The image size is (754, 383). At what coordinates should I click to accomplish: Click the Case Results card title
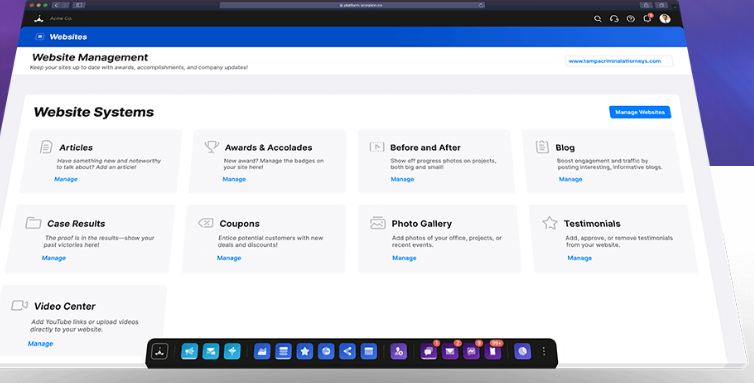point(76,223)
